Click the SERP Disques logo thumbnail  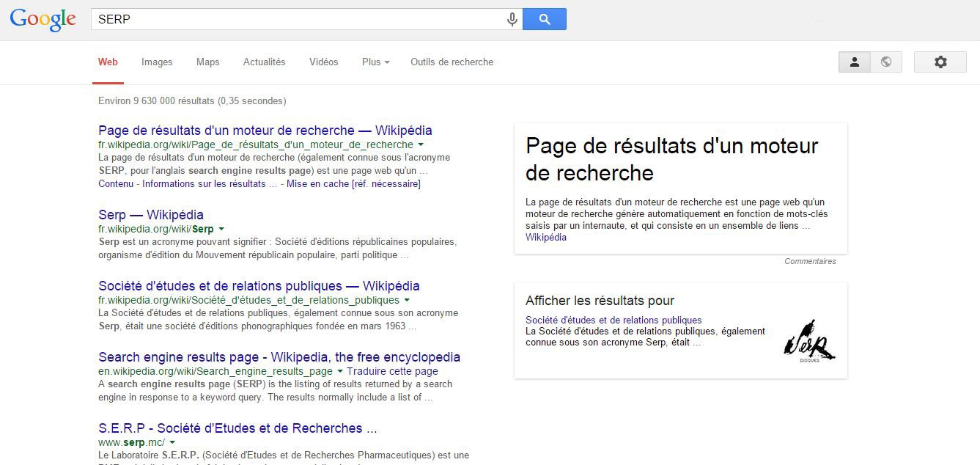point(809,341)
